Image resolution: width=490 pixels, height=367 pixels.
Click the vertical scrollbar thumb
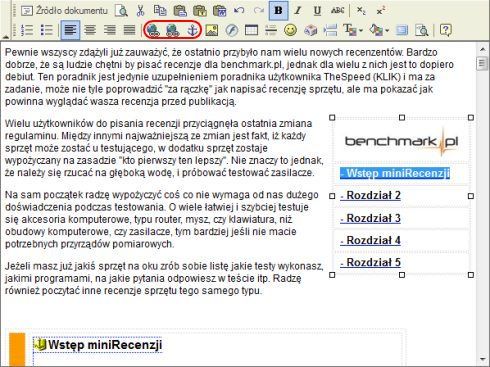point(482,63)
